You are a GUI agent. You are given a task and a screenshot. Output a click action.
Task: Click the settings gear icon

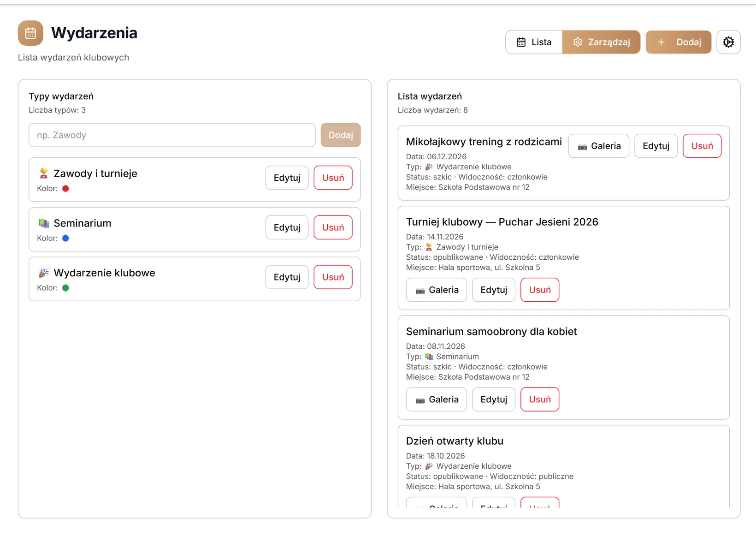click(728, 42)
